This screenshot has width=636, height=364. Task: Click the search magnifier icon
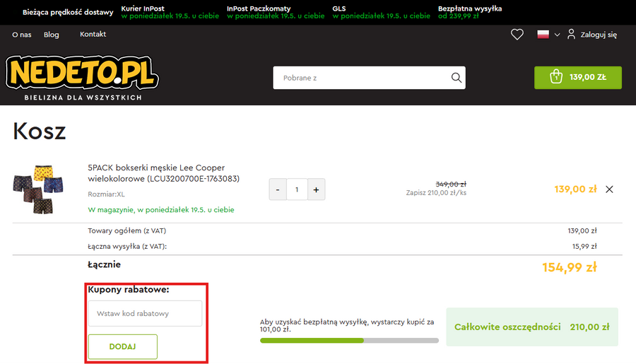[x=457, y=78]
